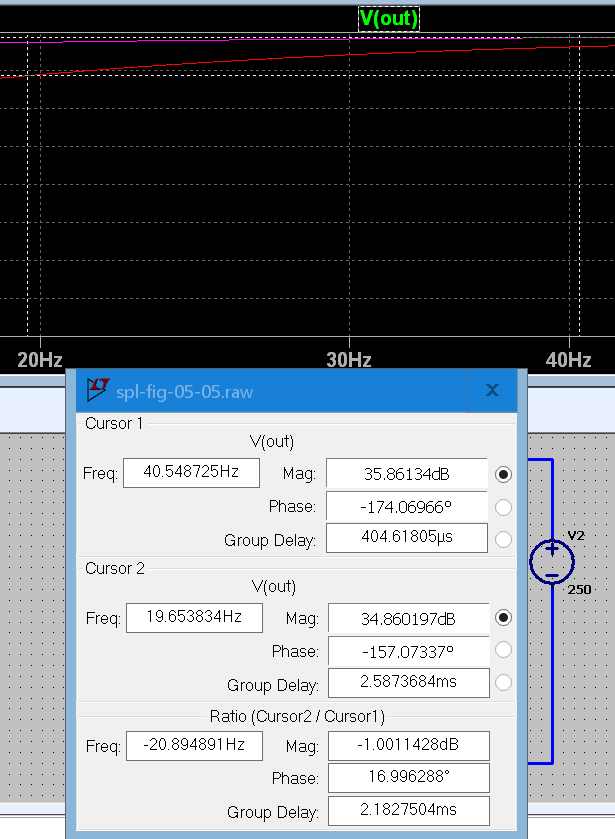
Task: Select Cursor 1 Group Delay radio button
Action: [x=504, y=540]
